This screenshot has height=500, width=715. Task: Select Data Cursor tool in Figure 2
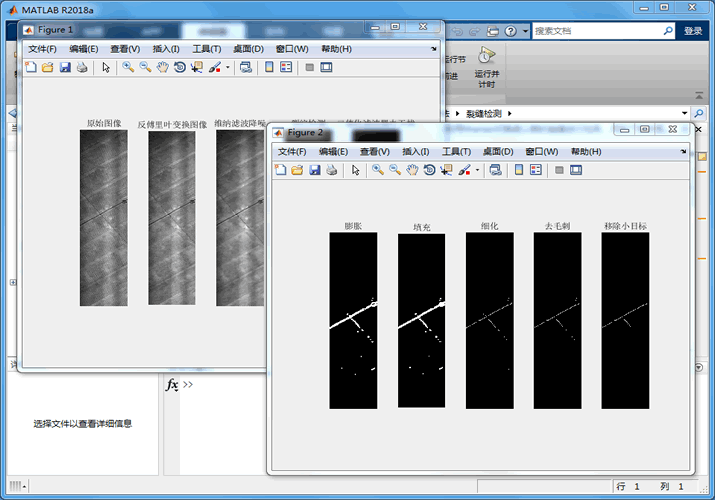tap(445, 170)
